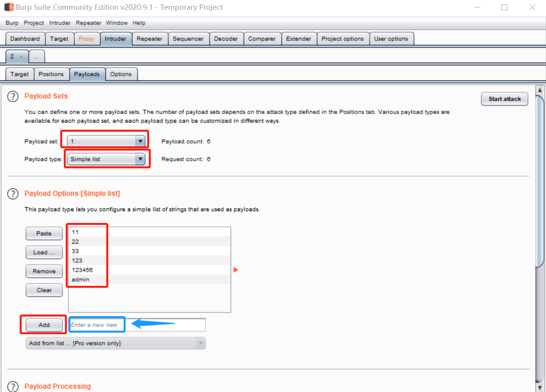Open the Intruder Target sub-tab
Image resolution: width=546 pixels, height=392 pixels.
[x=20, y=74]
